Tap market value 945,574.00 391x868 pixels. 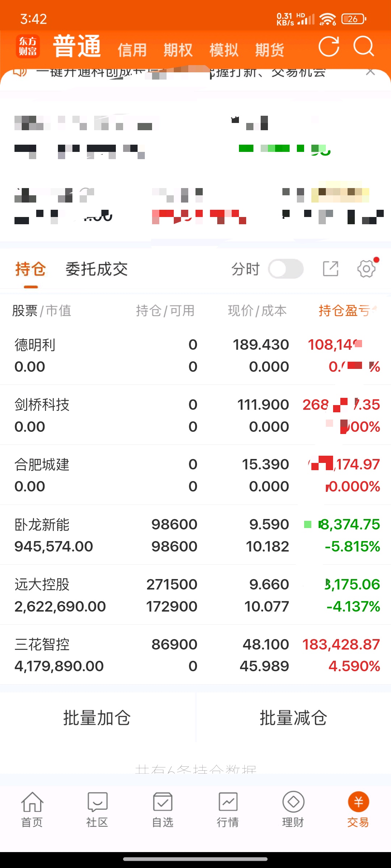coord(54,546)
